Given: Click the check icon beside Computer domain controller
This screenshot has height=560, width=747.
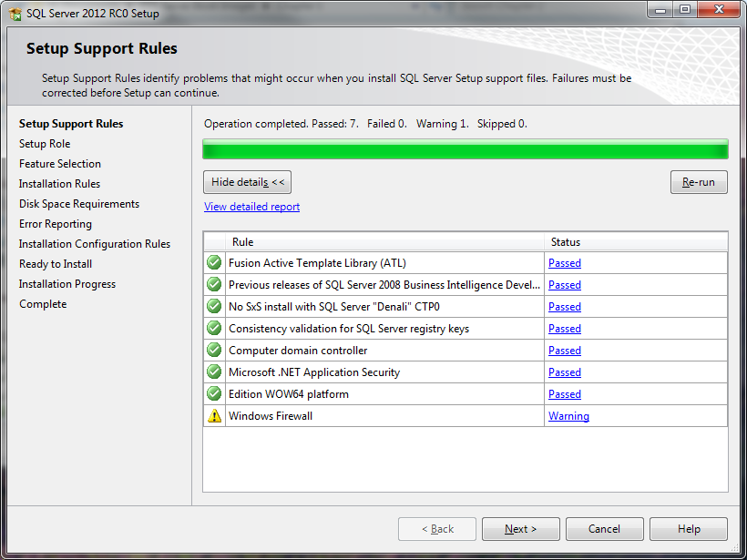Looking at the screenshot, I should [x=214, y=350].
